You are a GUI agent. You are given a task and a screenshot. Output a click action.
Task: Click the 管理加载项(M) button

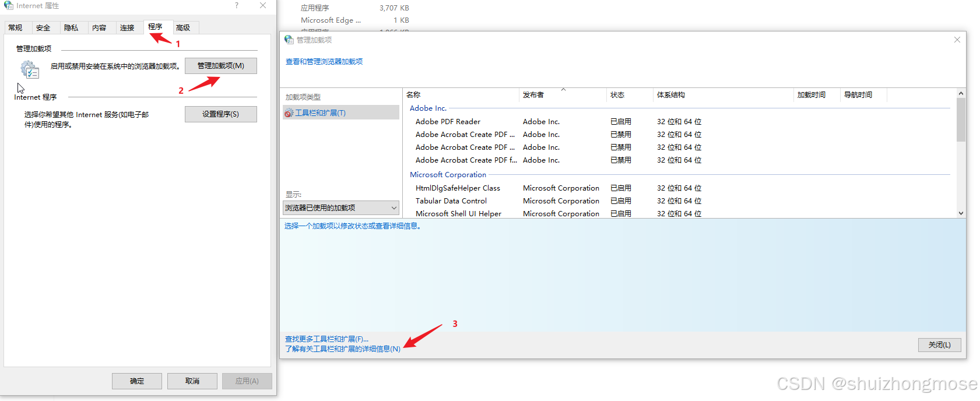click(x=221, y=66)
